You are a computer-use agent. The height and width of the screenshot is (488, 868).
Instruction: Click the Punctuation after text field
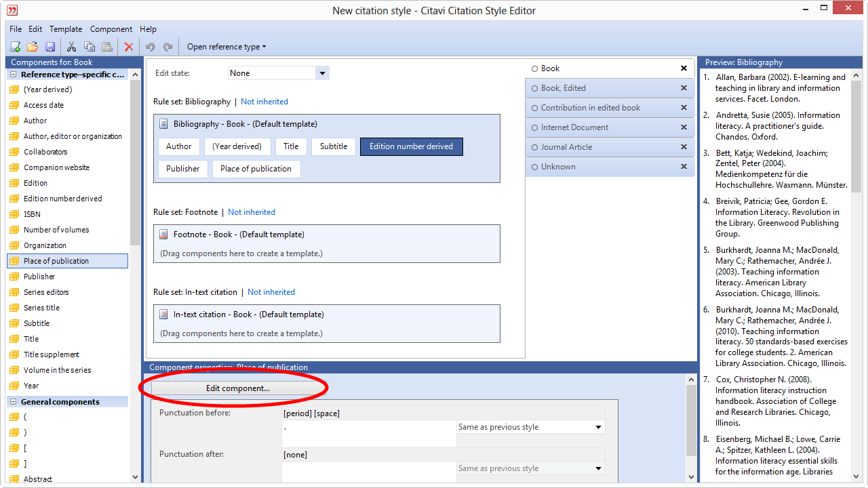pyautogui.click(x=370, y=472)
